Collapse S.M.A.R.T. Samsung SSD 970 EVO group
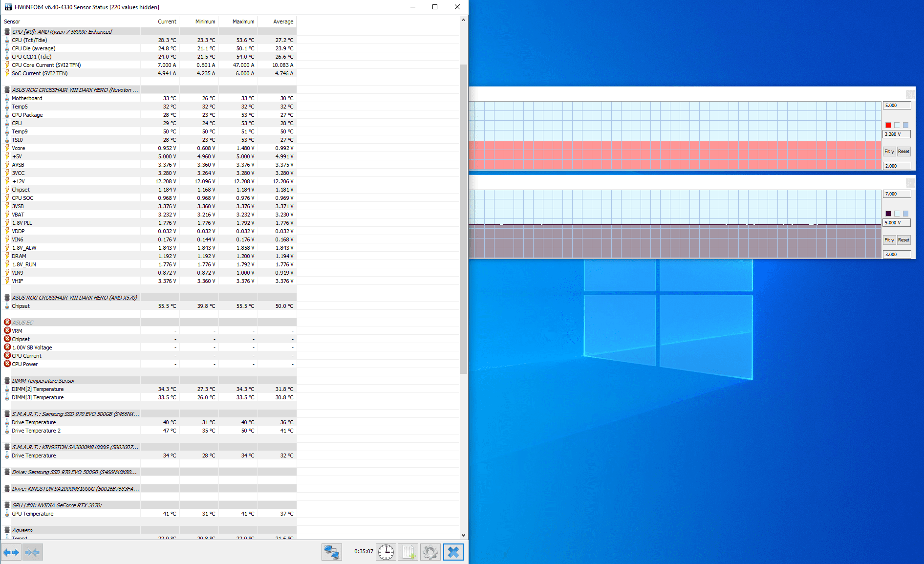Image resolution: width=924 pixels, height=564 pixels. (150, 414)
